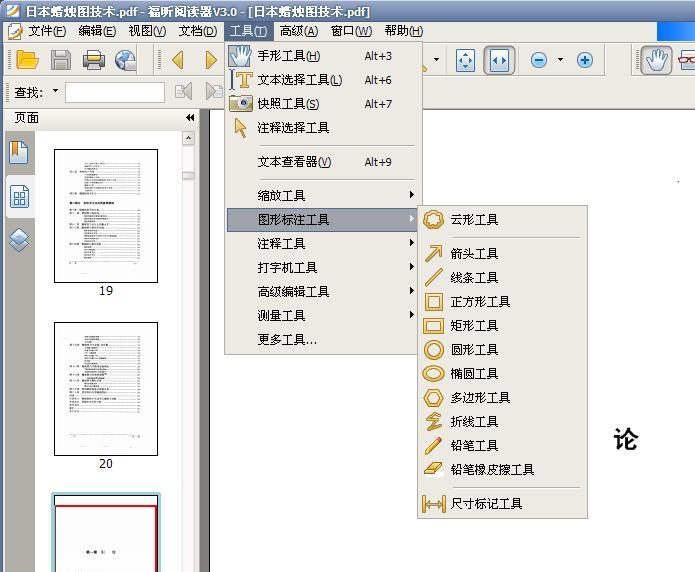Select the Cloud tool (云形工具)
Viewport: 695px width, 572px height.
pos(473,220)
